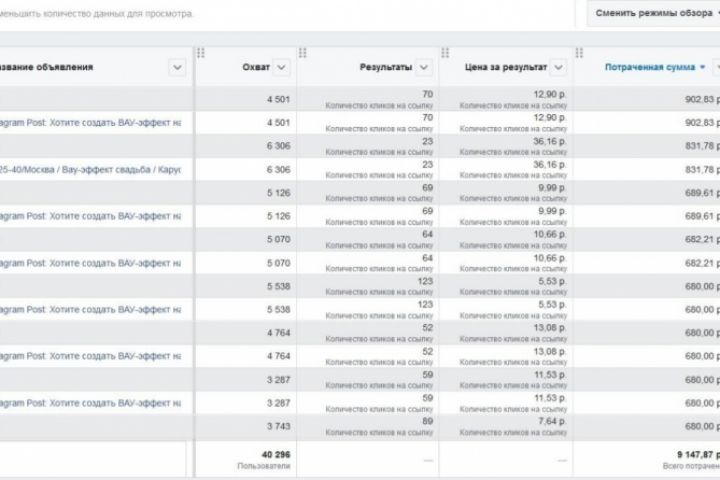Open the Instagram Post ad with reach 4 501

coord(90,123)
